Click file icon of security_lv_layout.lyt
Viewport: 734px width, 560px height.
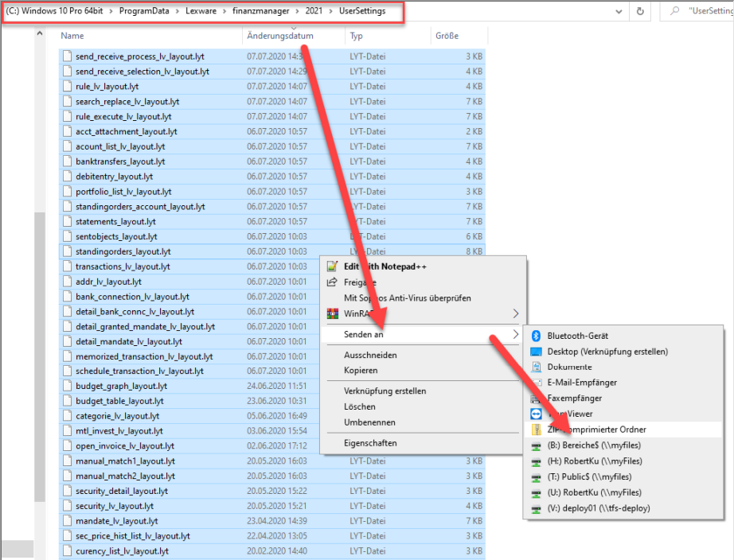coord(68,506)
